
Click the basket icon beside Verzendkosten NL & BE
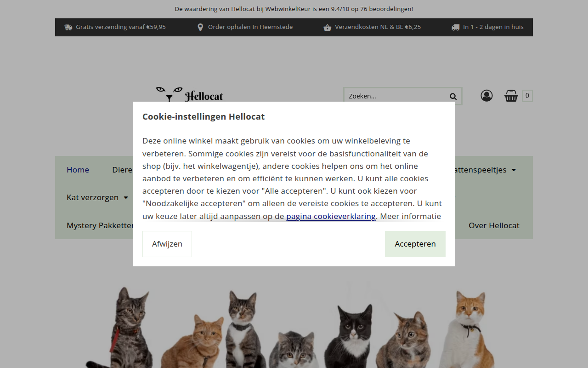tap(327, 27)
